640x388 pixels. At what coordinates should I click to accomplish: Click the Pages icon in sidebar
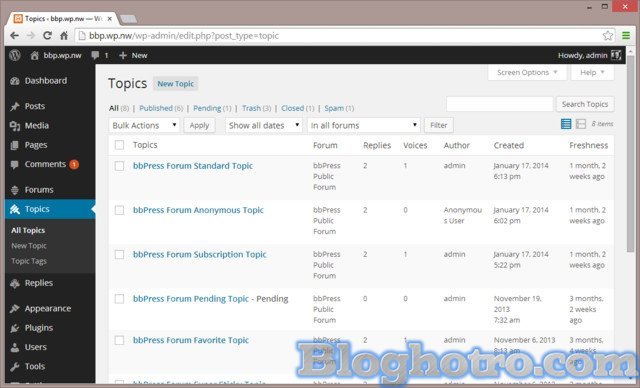15,145
